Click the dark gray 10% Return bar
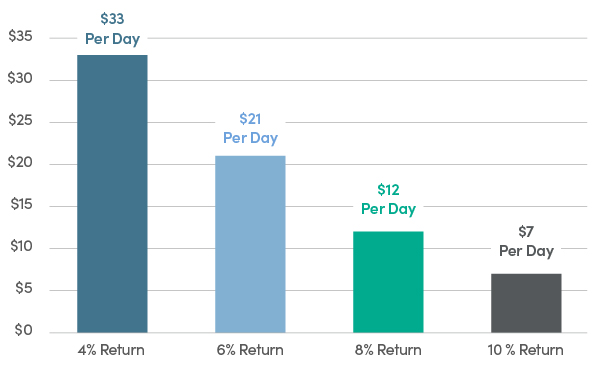600x375 pixels. click(x=526, y=303)
